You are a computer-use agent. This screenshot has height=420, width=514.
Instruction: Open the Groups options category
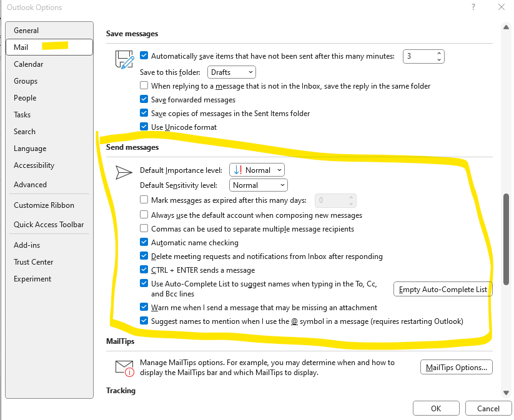(49, 81)
